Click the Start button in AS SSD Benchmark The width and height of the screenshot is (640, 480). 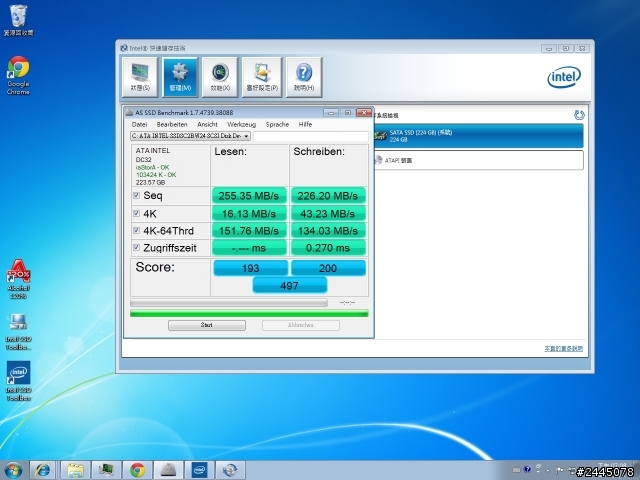pos(207,325)
